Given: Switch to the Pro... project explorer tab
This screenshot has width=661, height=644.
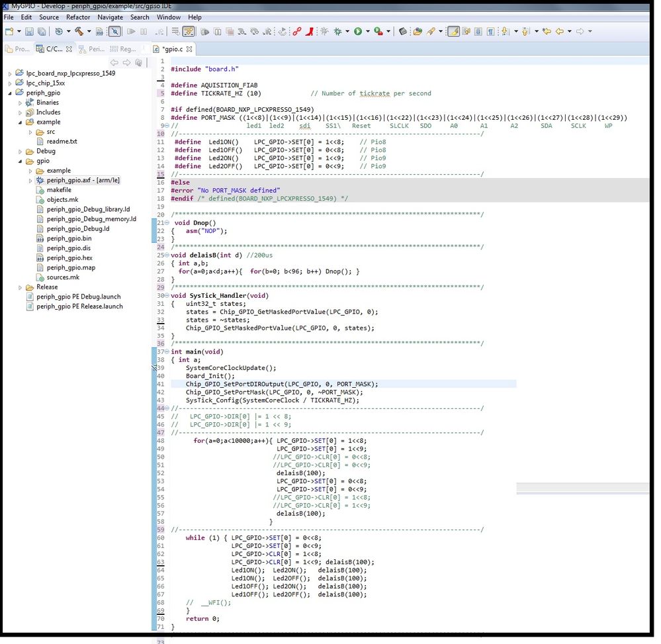Looking at the screenshot, I should 18,49.
